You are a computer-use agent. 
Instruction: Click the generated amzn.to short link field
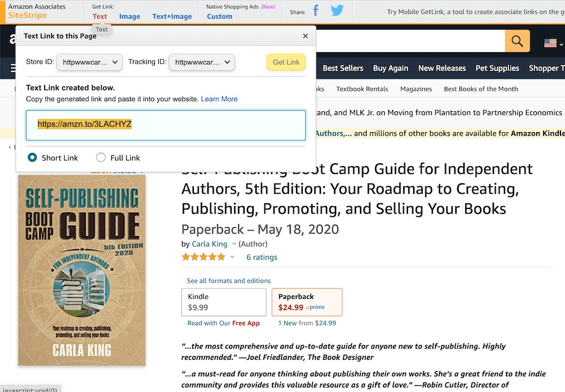[x=166, y=125]
